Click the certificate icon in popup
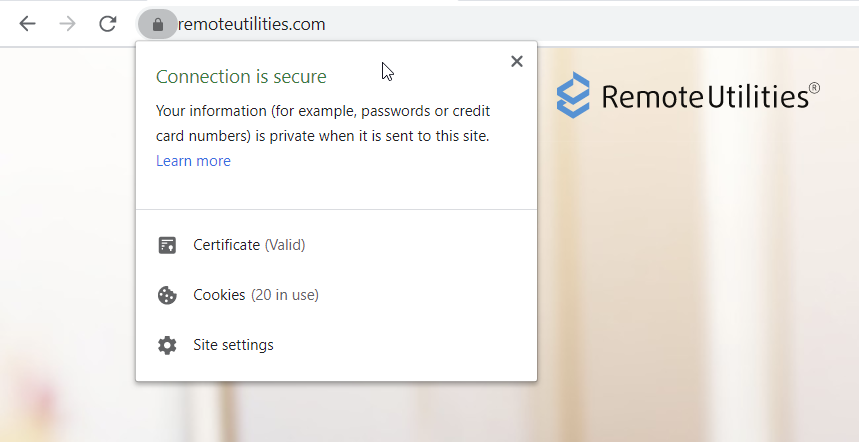859x442 pixels. point(167,245)
